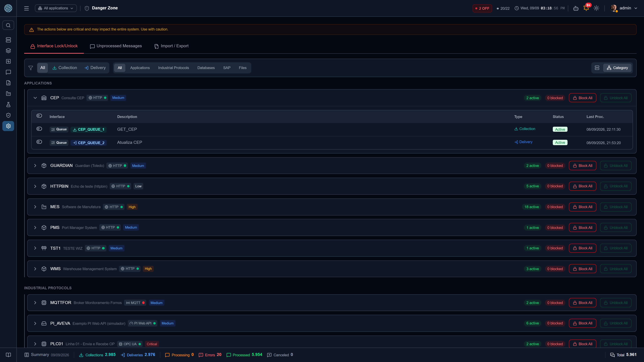Select the Industrial Protocols filter tab

tap(174, 68)
